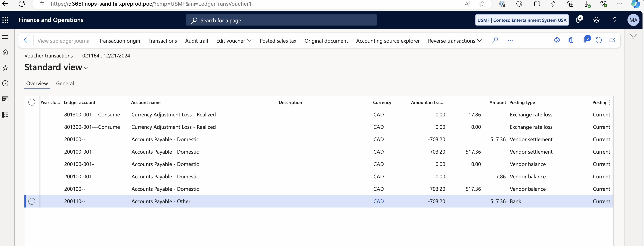Open page in new window icon
644x246 pixels.
tap(612, 40)
